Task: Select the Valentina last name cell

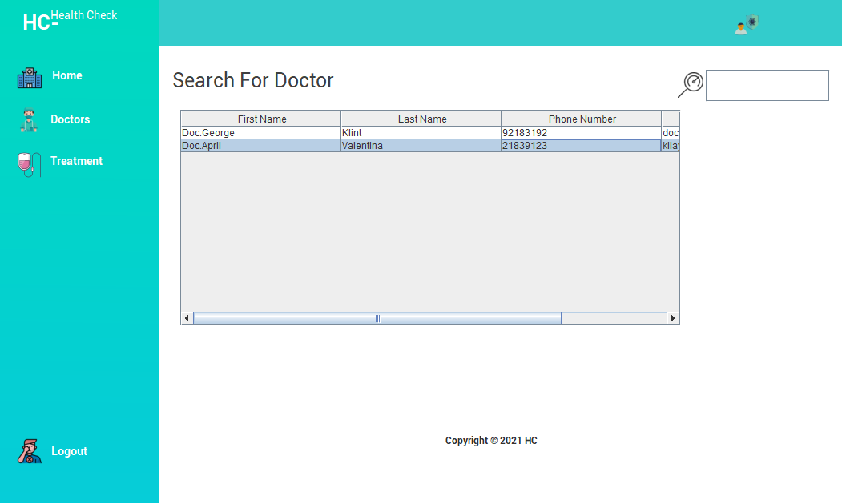Action: coord(421,146)
